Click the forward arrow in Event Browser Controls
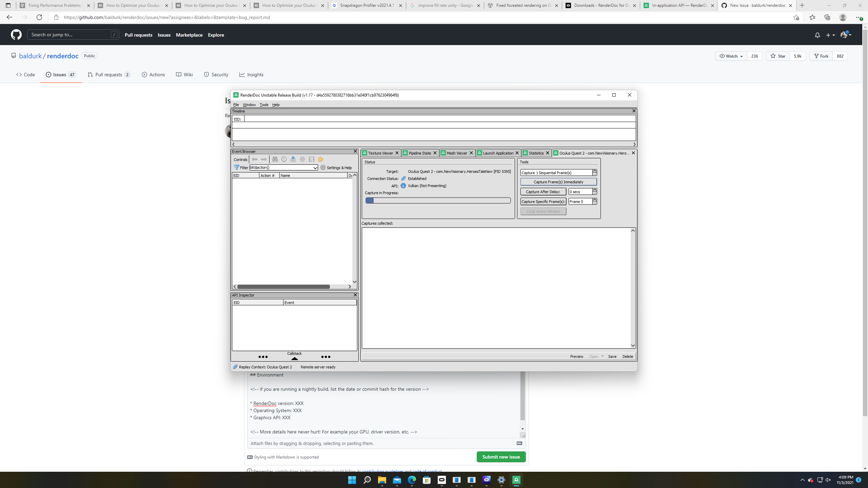This screenshot has width=868, height=488. 264,159
